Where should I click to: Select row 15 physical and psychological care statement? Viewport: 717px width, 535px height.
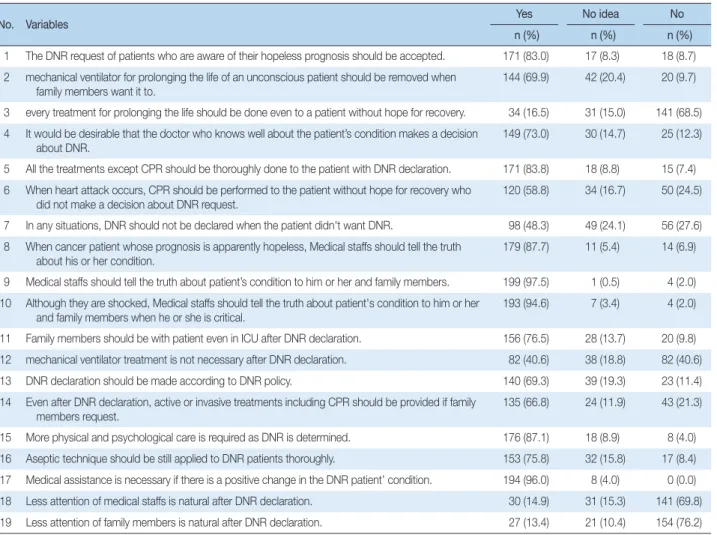[x=187, y=438]
